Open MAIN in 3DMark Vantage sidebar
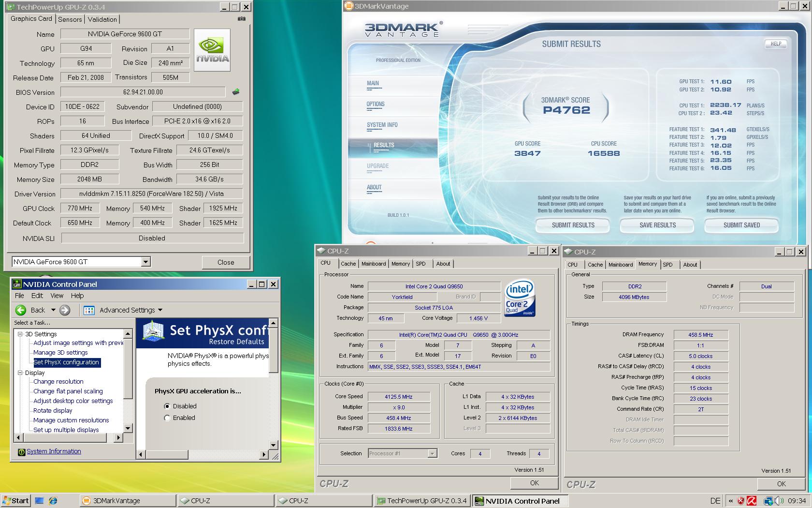812x508 pixels. pyautogui.click(x=373, y=84)
